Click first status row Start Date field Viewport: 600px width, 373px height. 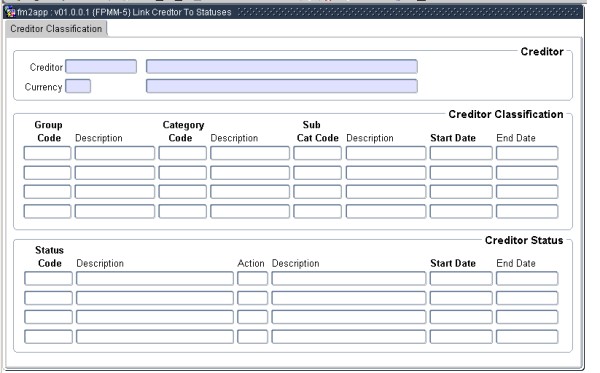(x=461, y=279)
